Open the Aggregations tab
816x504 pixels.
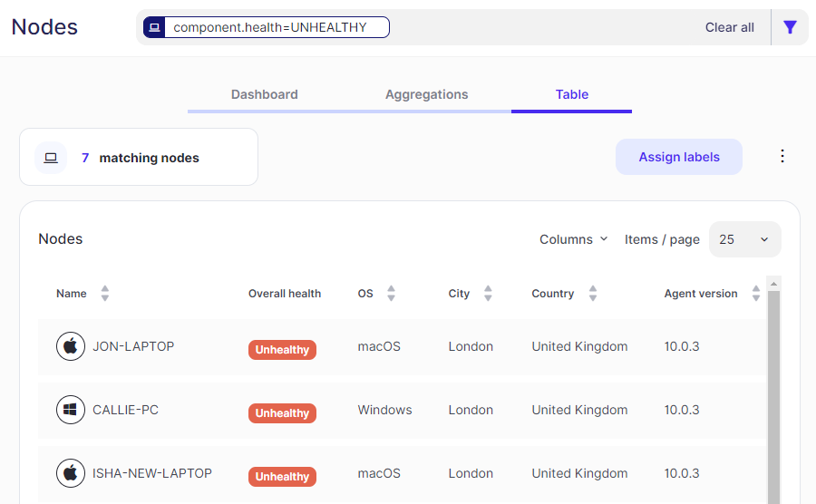[x=426, y=94]
